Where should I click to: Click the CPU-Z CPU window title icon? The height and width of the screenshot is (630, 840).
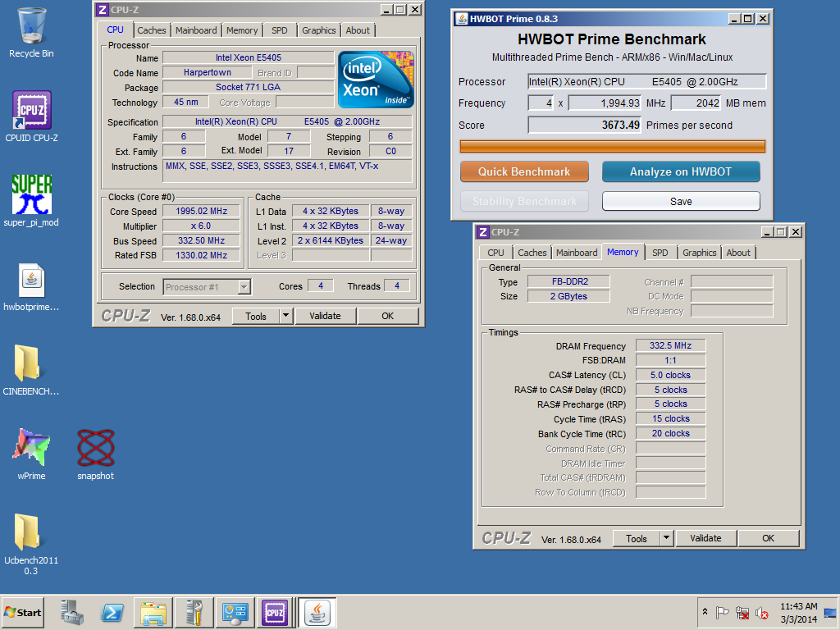pyautogui.click(x=103, y=10)
